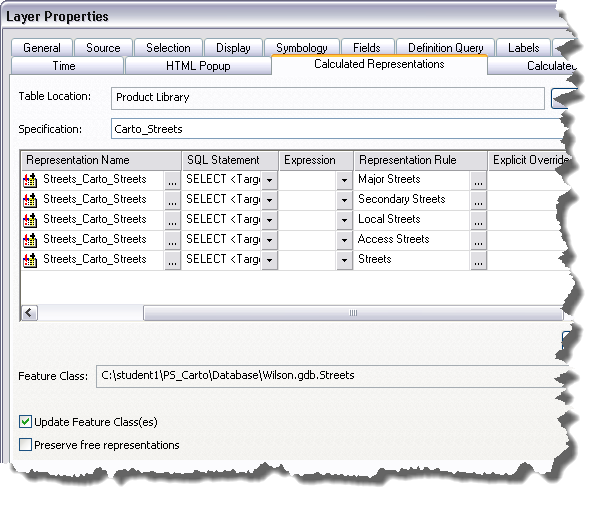Click the Explicit Override column header
The width and height of the screenshot is (596, 506).
[529, 160]
